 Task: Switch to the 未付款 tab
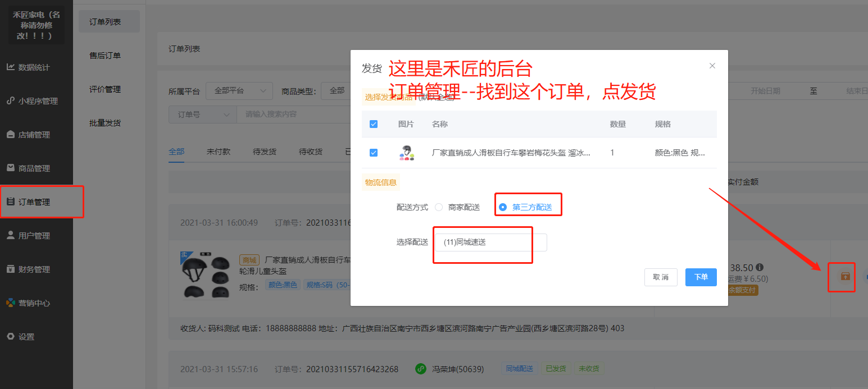pyautogui.click(x=218, y=152)
